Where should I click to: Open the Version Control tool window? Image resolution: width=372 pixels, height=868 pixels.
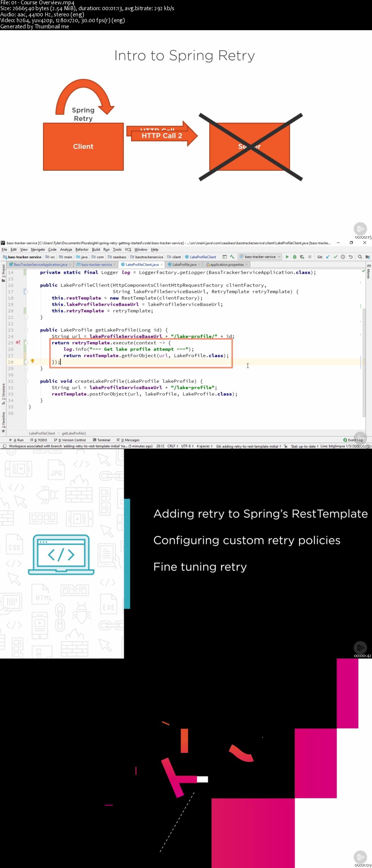(70, 440)
